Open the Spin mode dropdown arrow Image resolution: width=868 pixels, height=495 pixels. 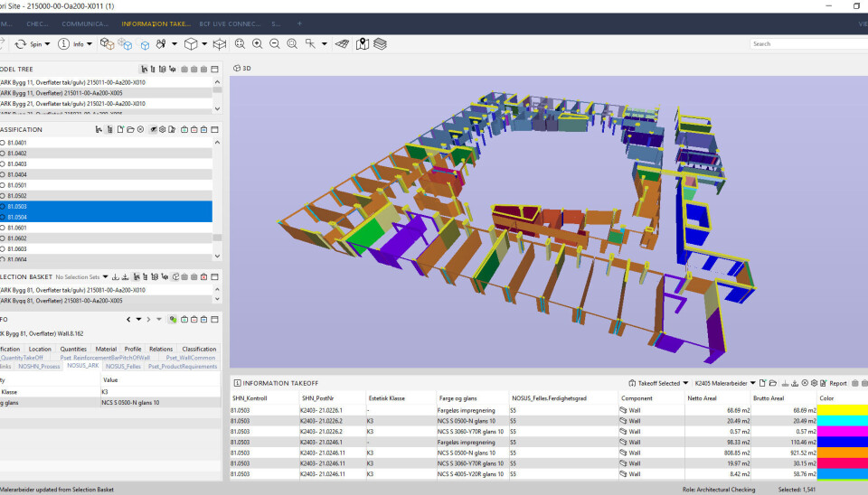pos(47,44)
